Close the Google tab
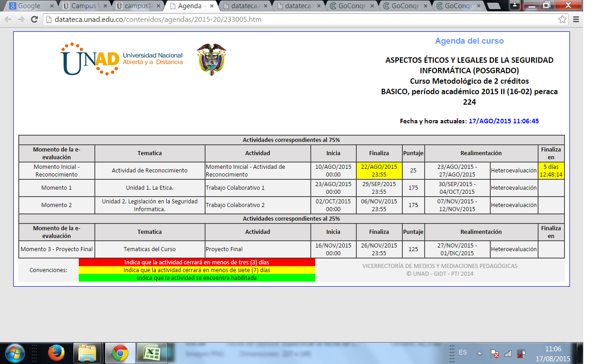Screen dimensions: 605x364 point(51,6)
